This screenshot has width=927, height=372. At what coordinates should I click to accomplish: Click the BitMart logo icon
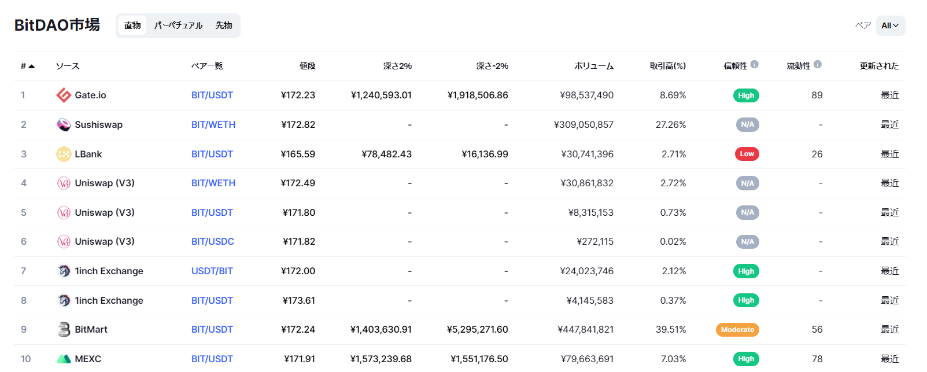tap(63, 329)
